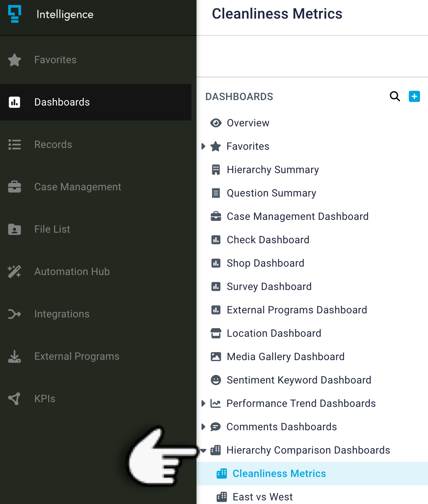Open the KPIs icon in the sidebar
The image size is (428, 504).
pyautogui.click(x=15, y=398)
